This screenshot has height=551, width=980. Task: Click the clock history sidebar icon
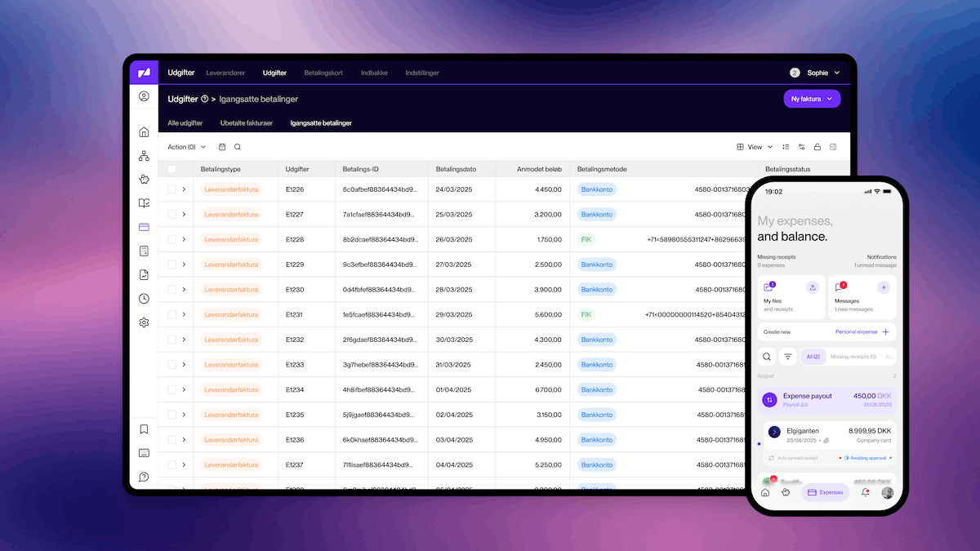pos(144,299)
